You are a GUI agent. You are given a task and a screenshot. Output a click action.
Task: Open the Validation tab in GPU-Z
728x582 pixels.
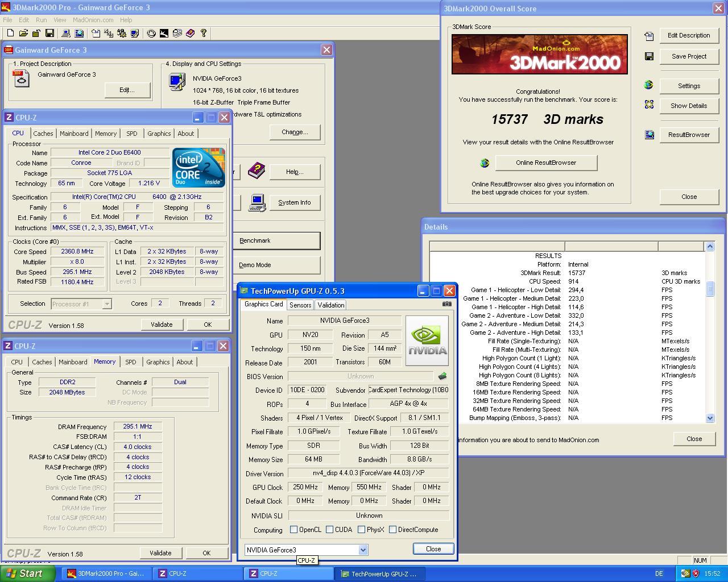point(331,305)
